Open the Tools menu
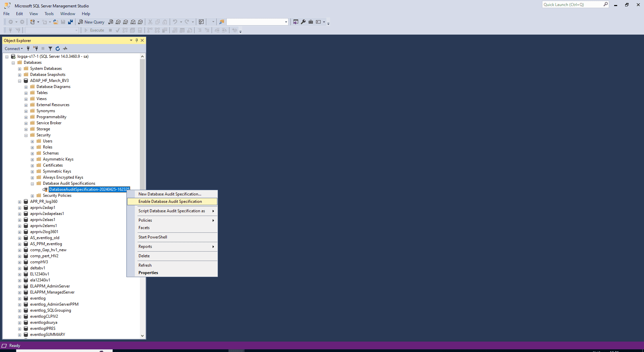Viewport: 644px width, 352px height. point(49,14)
